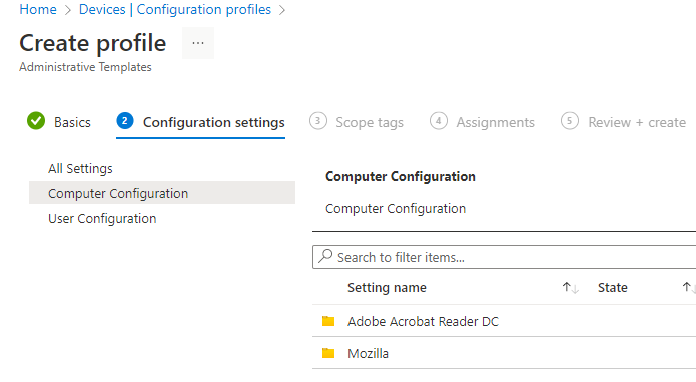Sort by State column arrows

tap(688, 287)
